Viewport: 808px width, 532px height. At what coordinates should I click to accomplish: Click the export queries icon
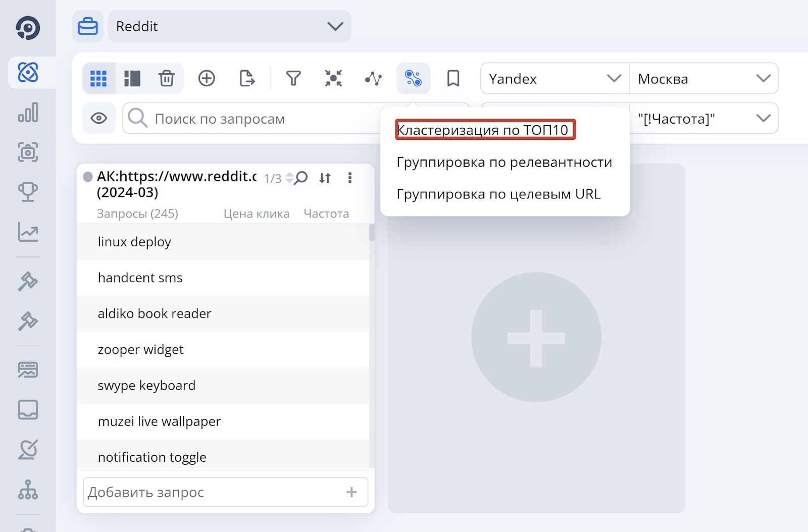pyautogui.click(x=246, y=78)
